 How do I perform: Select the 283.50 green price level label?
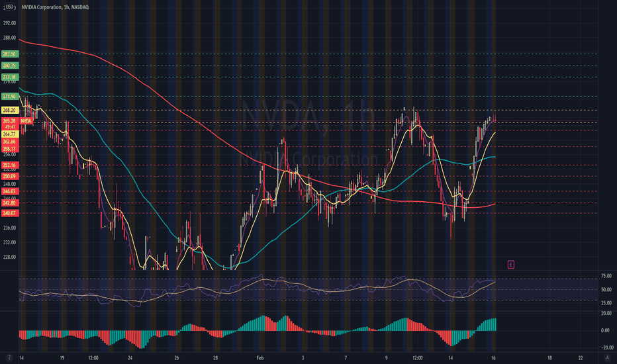coord(9,54)
